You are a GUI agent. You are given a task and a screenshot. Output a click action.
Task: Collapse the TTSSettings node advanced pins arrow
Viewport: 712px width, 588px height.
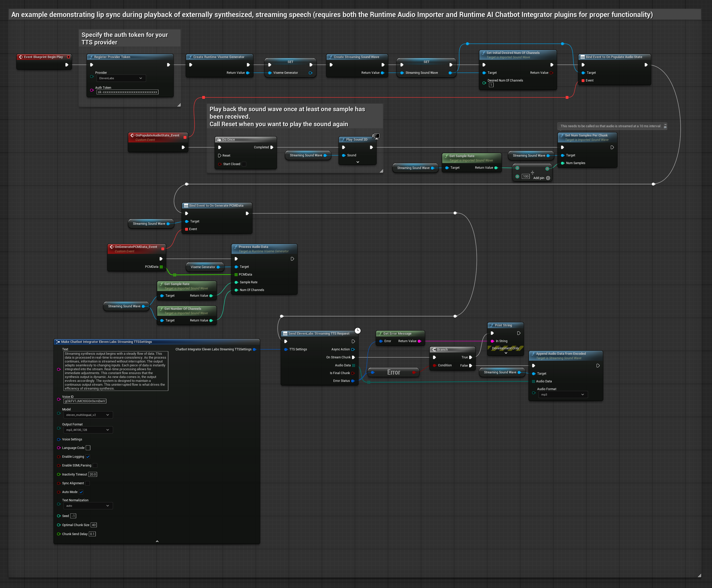157,541
